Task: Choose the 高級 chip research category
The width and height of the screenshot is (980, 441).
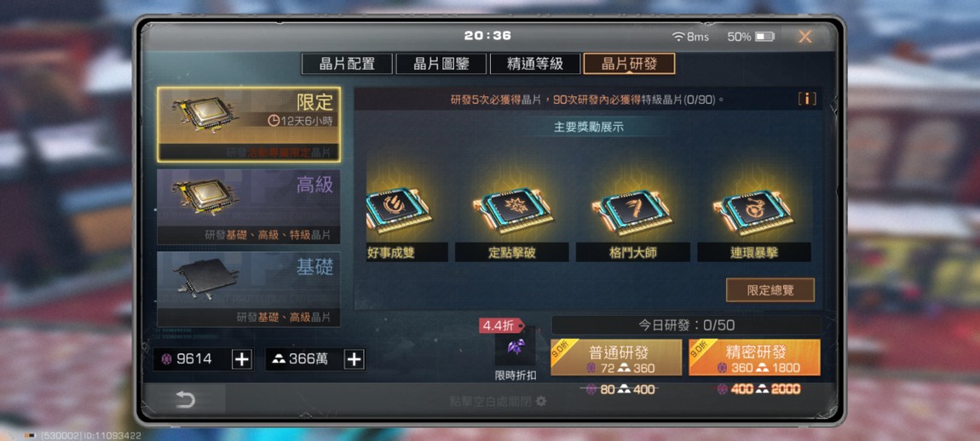Action: click(249, 207)
